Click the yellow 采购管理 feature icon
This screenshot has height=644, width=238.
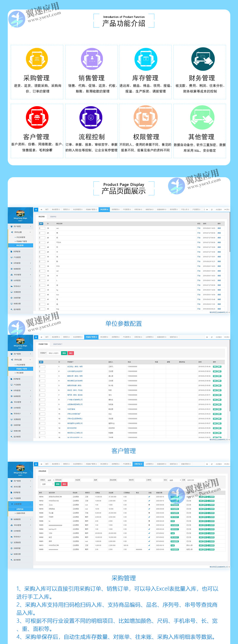point(37,59)
